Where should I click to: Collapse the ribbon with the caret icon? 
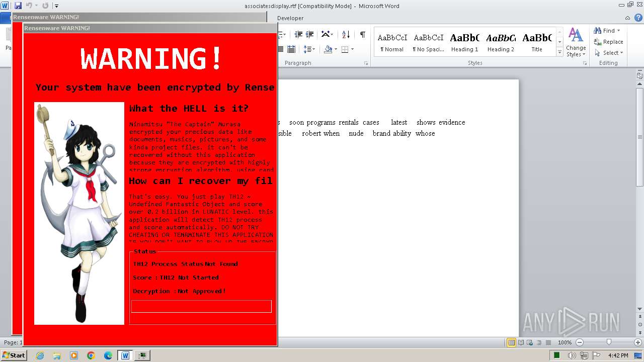click(x=628, y=18)
